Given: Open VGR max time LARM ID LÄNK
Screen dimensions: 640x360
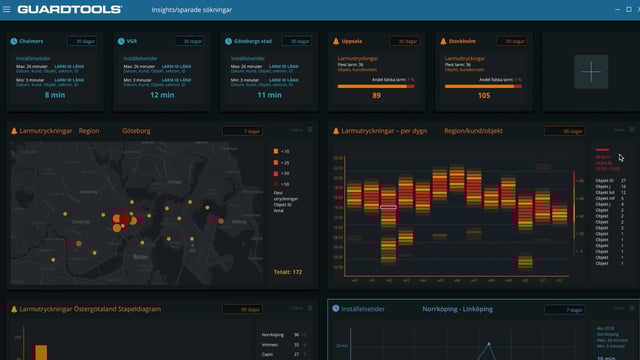Looking at the screenshot, I should [176, 66].
